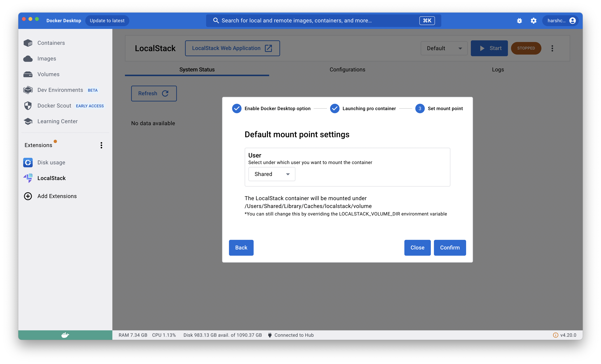
Task: Switch to the Configurations tab
Action: 347,70
